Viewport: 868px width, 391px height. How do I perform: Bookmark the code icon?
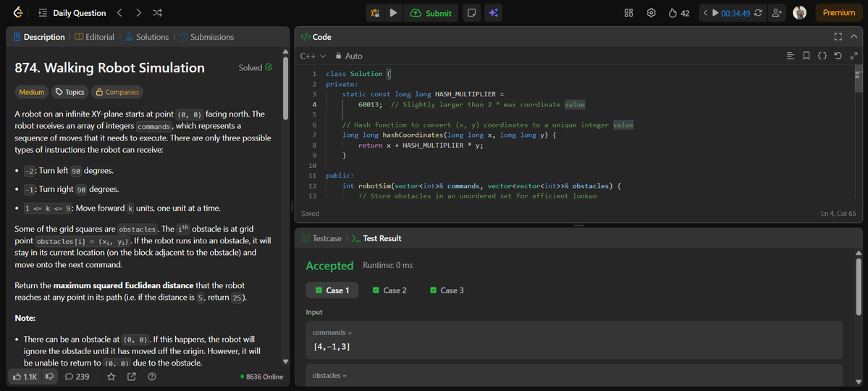point(806,56)
